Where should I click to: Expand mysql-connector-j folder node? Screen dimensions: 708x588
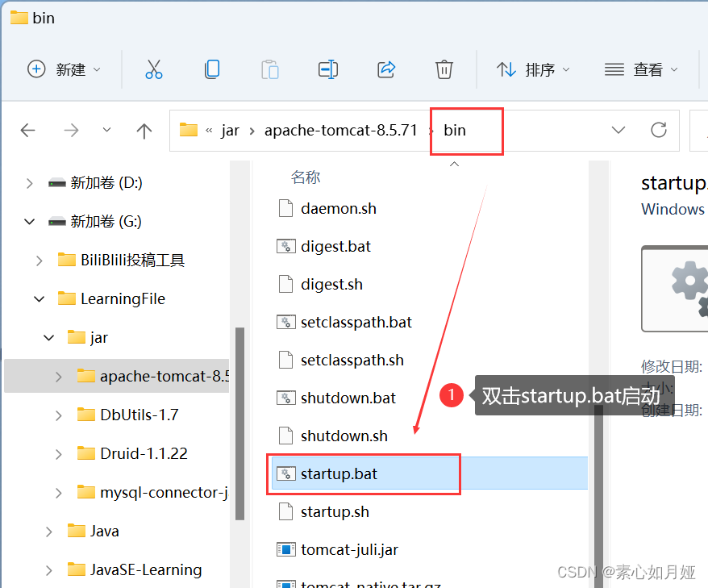coord(59,493)
